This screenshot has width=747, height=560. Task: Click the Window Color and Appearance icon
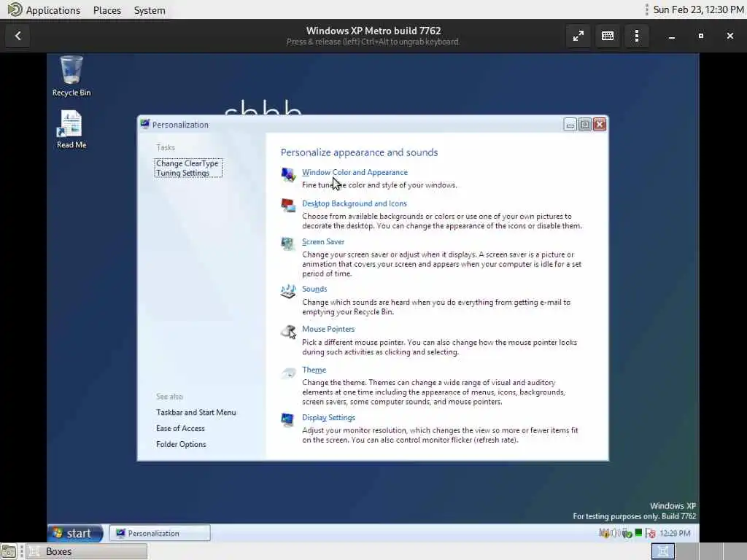(x=288, y=175)
